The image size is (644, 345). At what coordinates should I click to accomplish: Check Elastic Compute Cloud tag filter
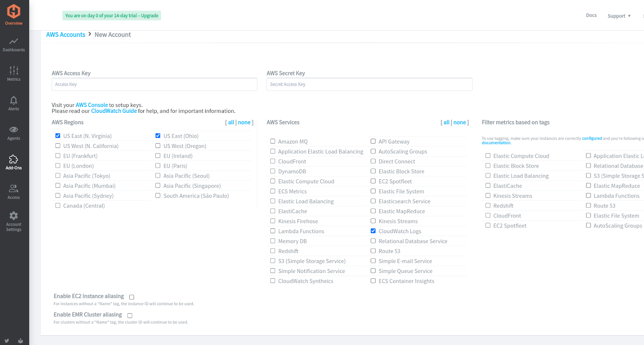coord(488,156)
